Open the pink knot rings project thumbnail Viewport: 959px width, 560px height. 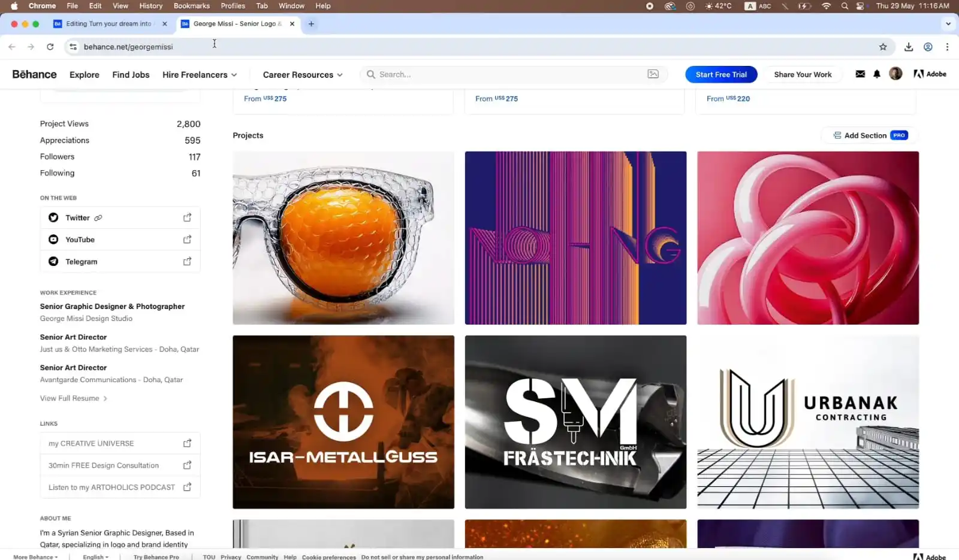[x=808, y=238]
